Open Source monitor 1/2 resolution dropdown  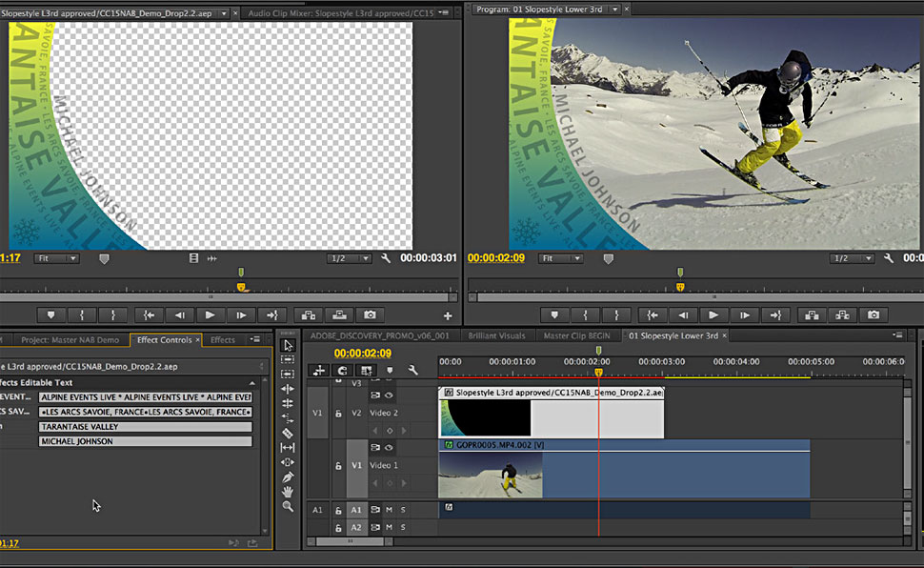[350, 258]
